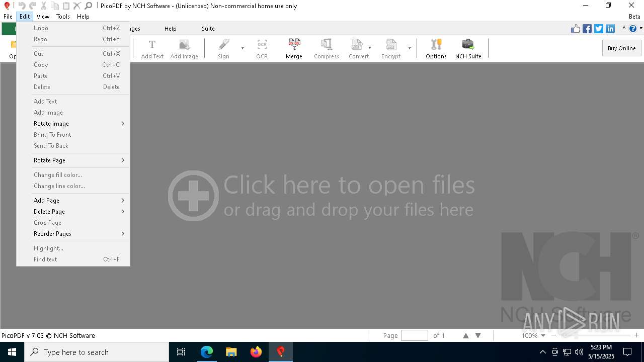This screenshot has width=644, height=362.
Task: Click here to open files area
Action: point(322,196)
